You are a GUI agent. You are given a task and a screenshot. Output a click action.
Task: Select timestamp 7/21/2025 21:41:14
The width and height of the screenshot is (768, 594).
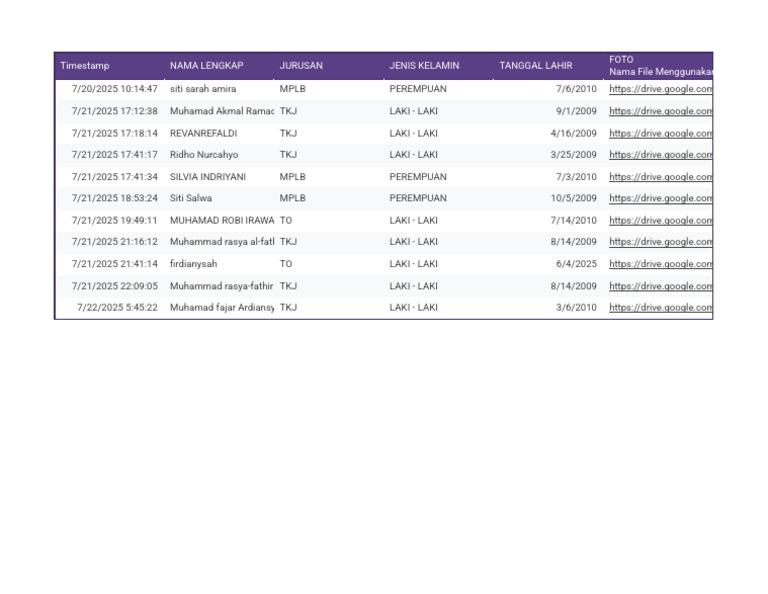click(x=115, y=264)
